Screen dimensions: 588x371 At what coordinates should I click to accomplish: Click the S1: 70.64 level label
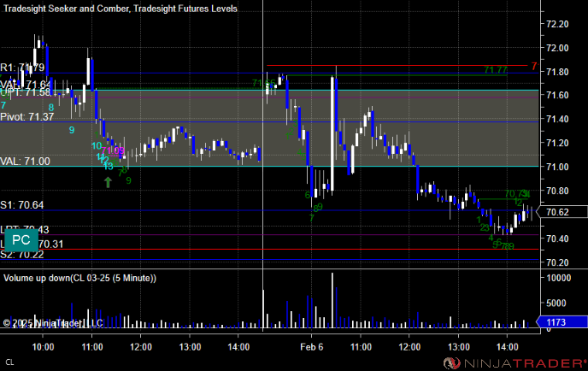21,205
